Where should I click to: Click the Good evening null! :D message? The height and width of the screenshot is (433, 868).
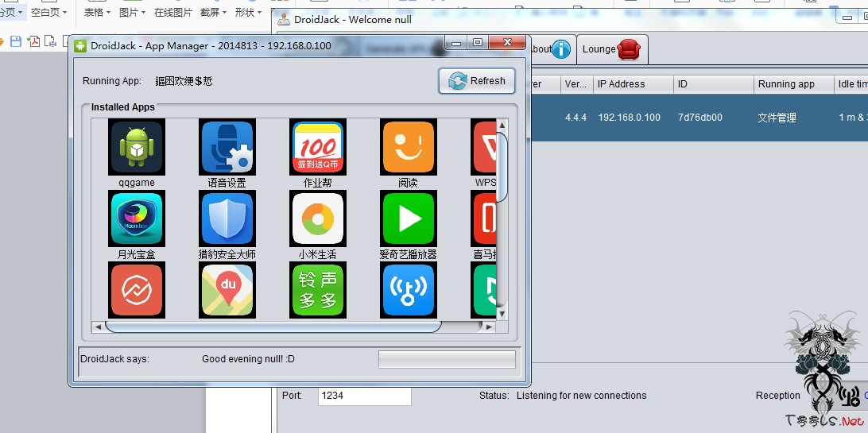[x=248, y=359]
